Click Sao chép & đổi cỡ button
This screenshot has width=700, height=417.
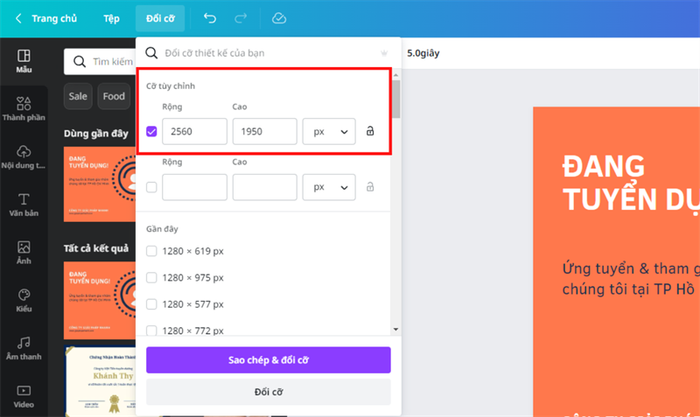pyautogui.click(x=268, y=360)
